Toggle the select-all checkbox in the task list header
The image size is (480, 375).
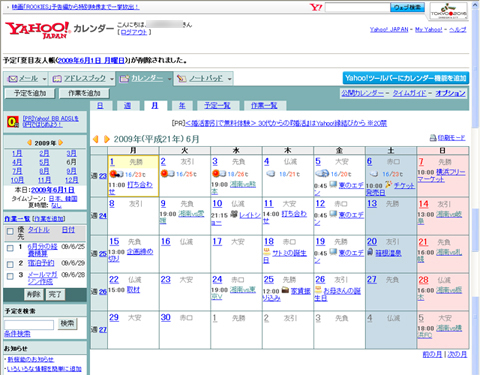click(x=10, y=231)
